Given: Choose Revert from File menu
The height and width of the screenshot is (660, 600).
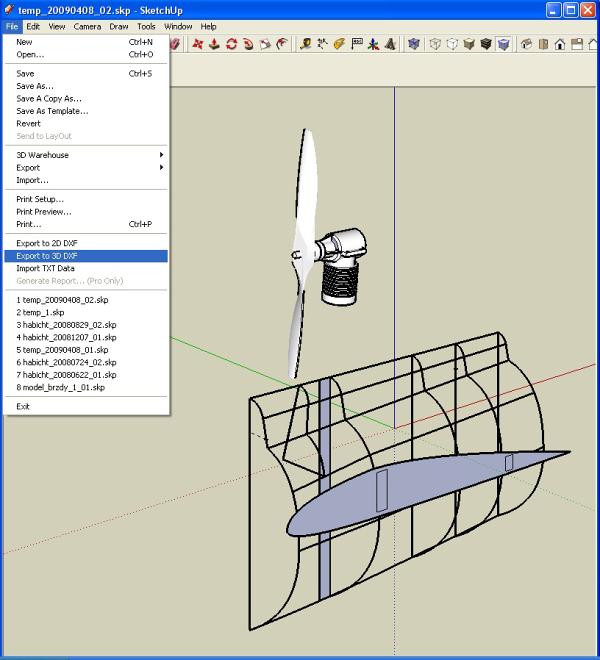Looking at the screenshot, I should (x=86, y=124).
